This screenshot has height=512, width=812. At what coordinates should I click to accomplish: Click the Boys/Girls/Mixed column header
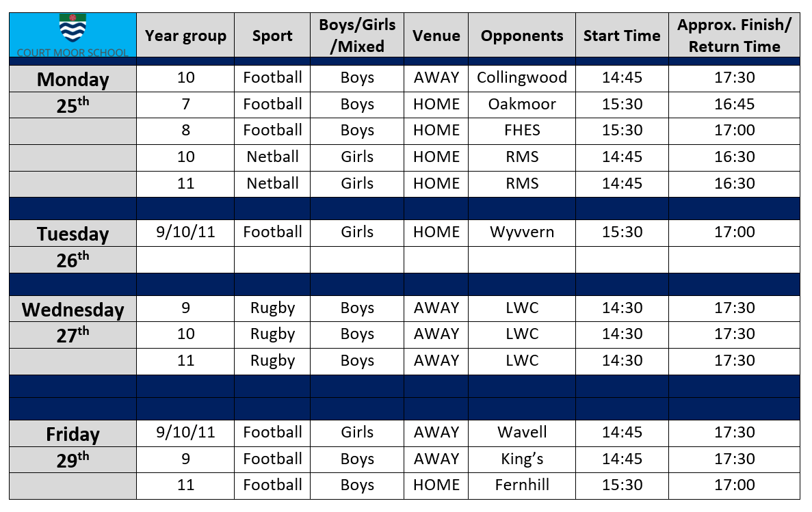tap(357, 35)
